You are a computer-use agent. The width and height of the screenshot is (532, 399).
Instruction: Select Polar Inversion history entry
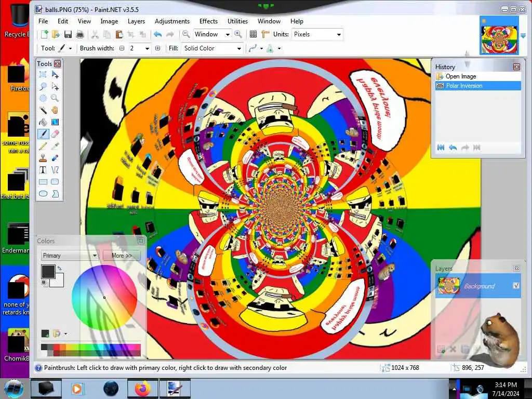tap(478, 86)
